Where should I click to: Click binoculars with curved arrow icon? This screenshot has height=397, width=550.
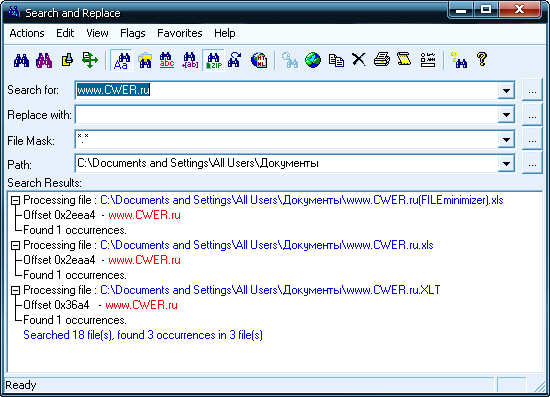pyautogui.click(x=235, y=60)
